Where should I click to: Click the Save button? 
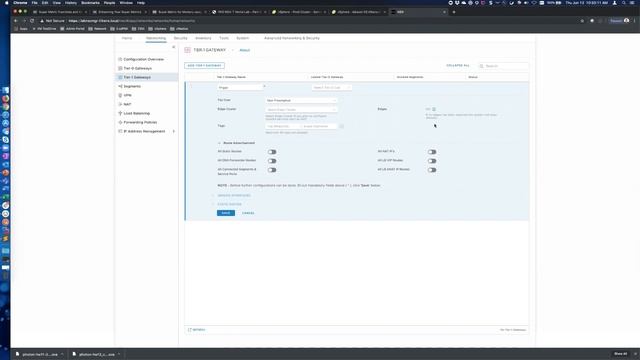click(x=226, y=213)
